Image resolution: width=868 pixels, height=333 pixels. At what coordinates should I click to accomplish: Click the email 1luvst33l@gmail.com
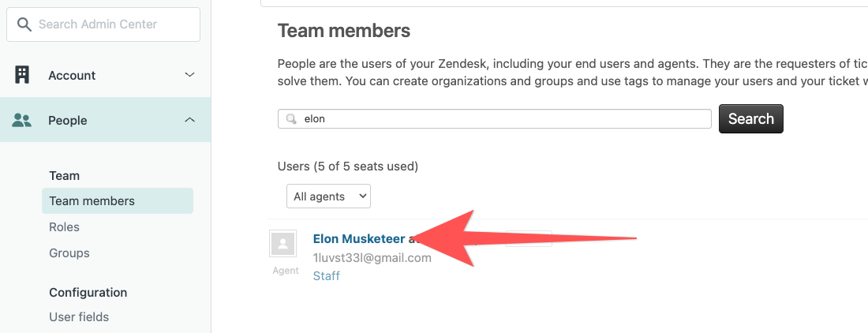click(372, 258)
